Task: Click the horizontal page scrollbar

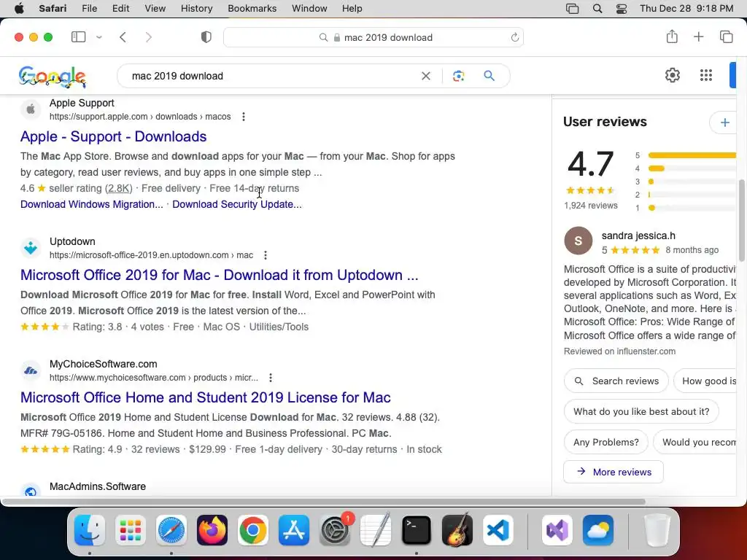Action: (x=324, y=502)
